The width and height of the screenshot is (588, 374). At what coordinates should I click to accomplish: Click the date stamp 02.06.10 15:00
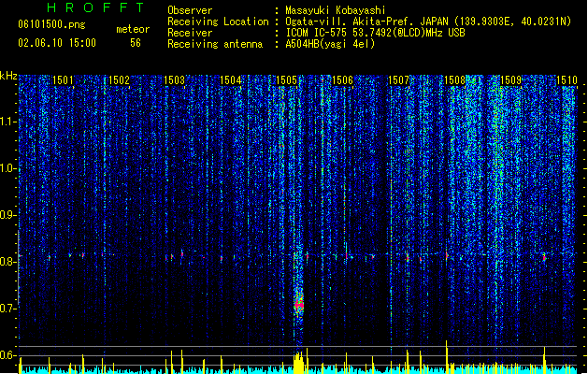57,43
